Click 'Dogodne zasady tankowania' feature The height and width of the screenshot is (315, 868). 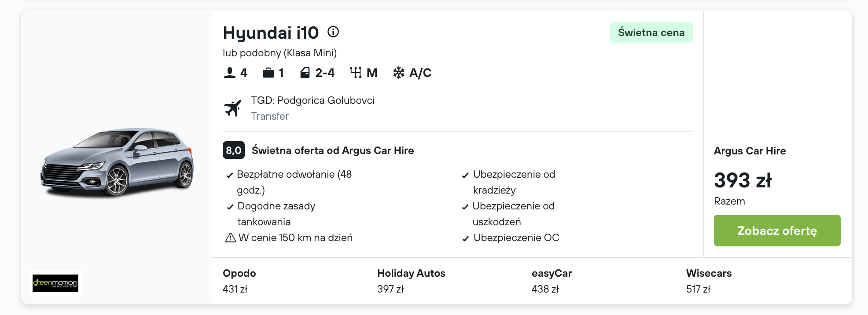tap(276, 214)
